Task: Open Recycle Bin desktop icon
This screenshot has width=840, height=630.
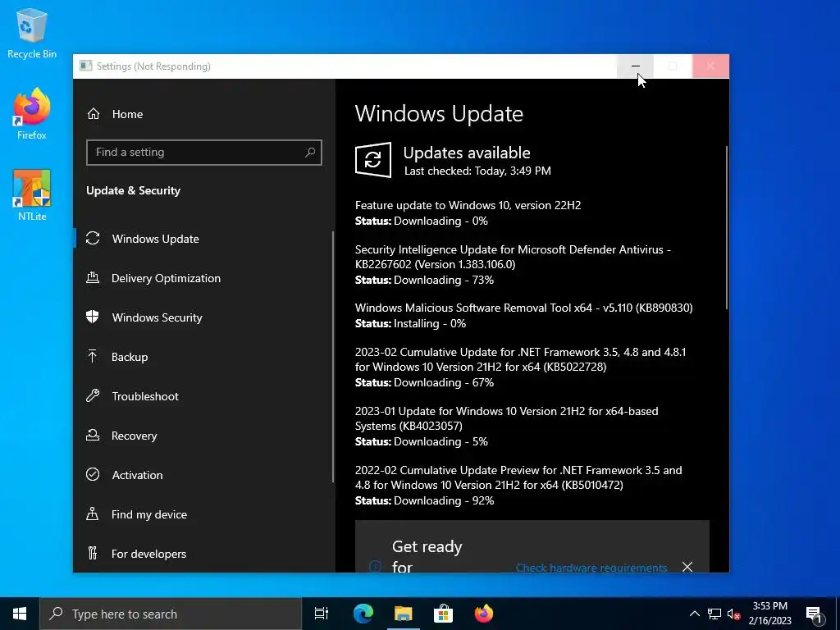Action: point(32,33)
